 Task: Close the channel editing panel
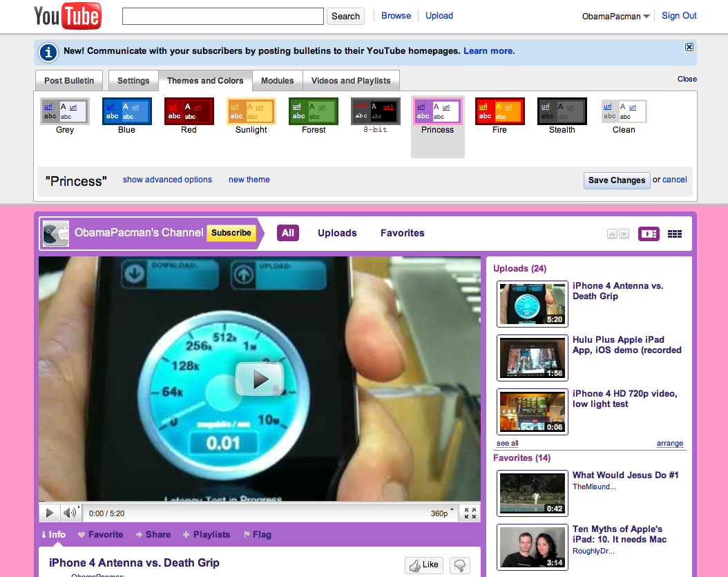tap(687, 79)
